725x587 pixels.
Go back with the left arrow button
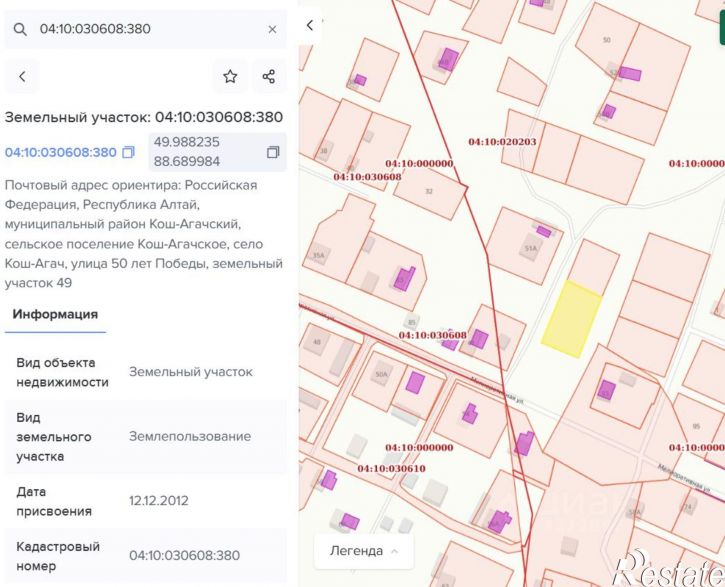pyautogui.click(x=22, y=76)
